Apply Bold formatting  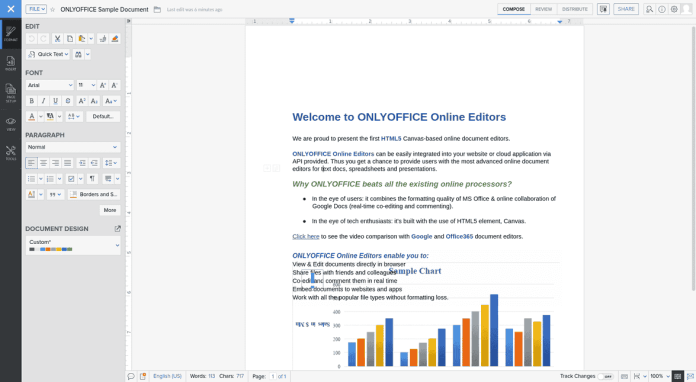[32, 101]
